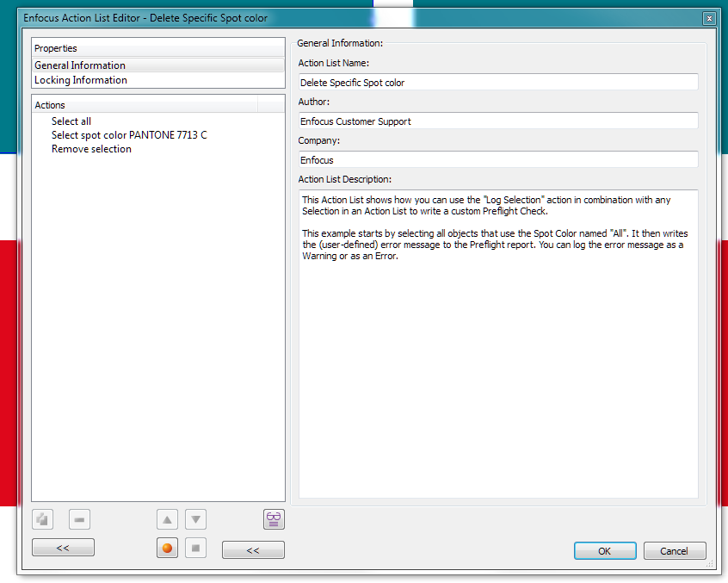Image resolution: width=728 pixels, height=583 pixels.
Task: Click the remove action minus icon
Action: click(x=79, y=519)
